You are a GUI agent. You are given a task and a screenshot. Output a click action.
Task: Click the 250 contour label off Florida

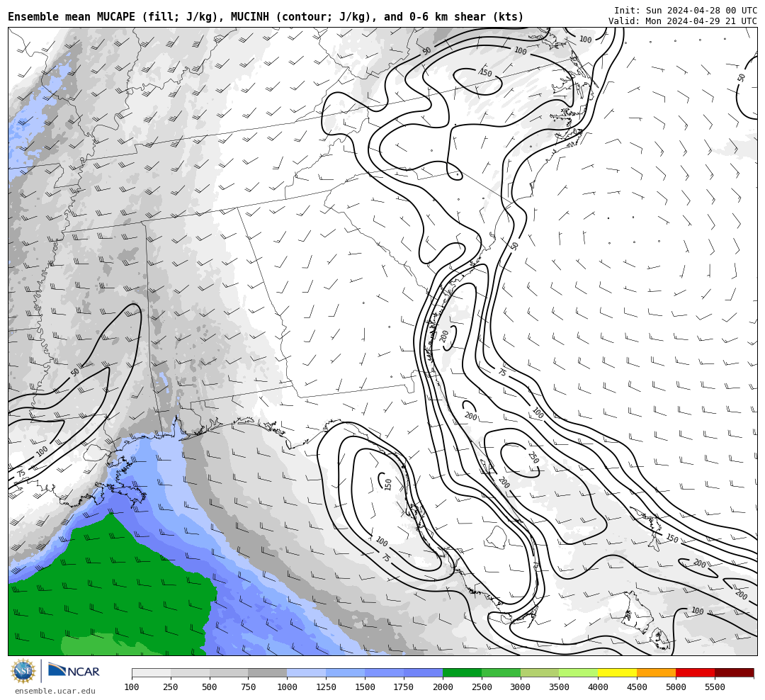(533, 458)
